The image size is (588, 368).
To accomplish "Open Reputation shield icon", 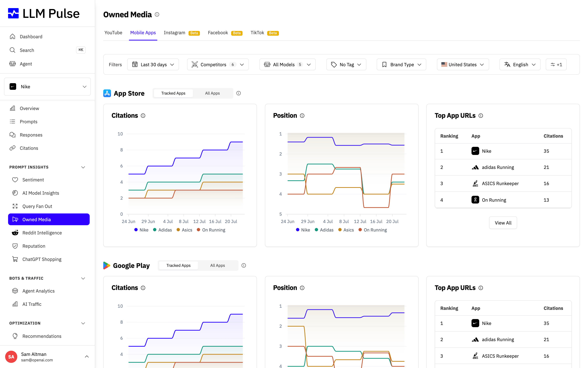I will 15,246.
